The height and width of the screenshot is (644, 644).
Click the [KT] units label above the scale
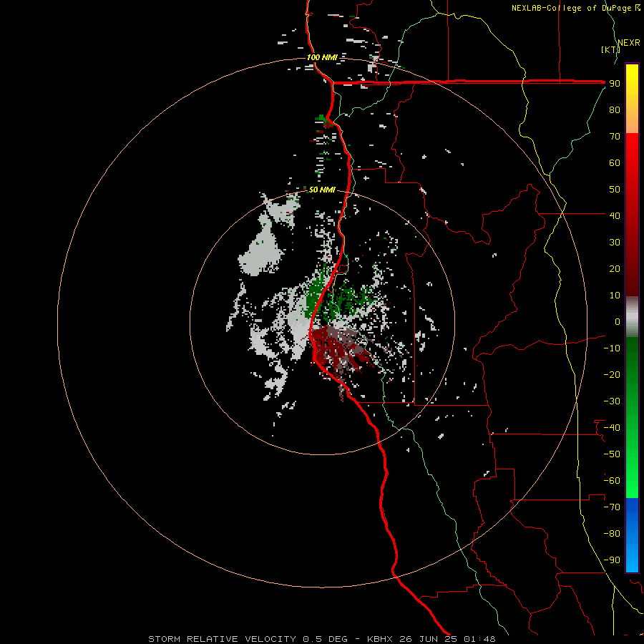tap(610, 49)
